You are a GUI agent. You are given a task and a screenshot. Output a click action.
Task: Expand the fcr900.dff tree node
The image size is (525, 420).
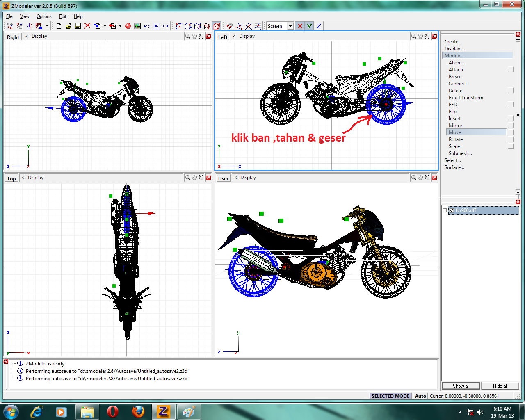click(x=445, y=210)
